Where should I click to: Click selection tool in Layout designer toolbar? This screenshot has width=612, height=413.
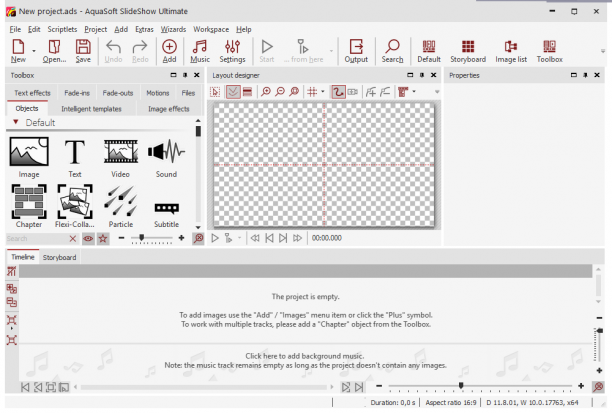[x=215, y=92]
